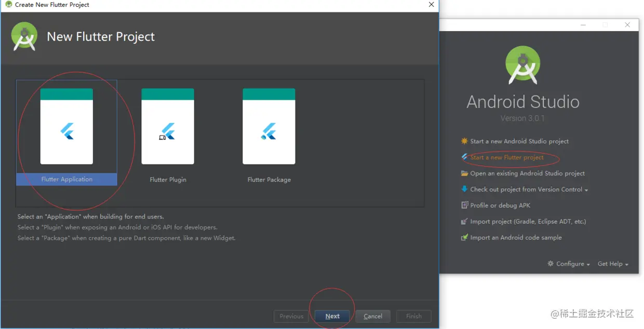Click the Previous button
Image resolution: width=644 pixels, height=329 pixels.
(291, 316)
